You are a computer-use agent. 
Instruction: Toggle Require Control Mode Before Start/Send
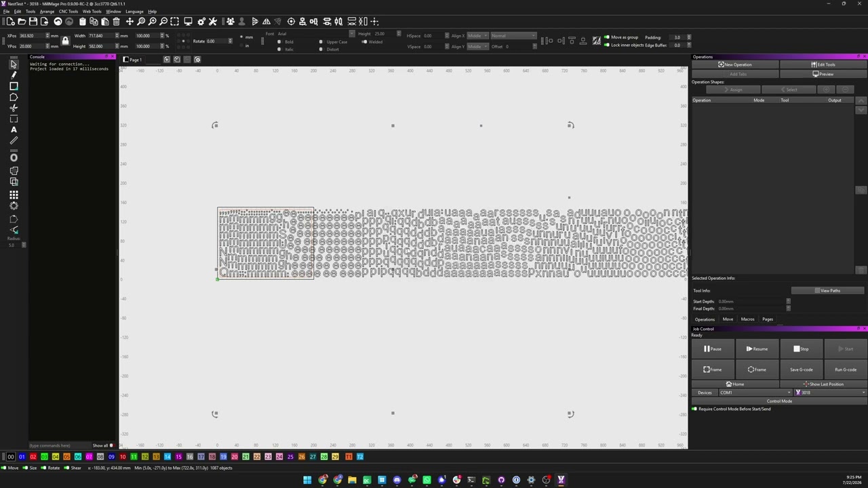(694, 409)
